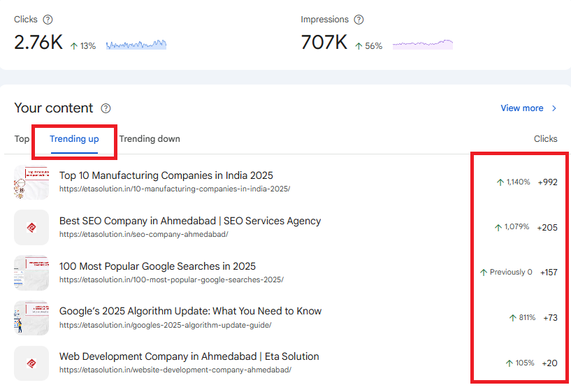Click the 2.76K clicks value
Image resolution: width=571 pixels, height=392 pixels.
click(x=38, y=42)
